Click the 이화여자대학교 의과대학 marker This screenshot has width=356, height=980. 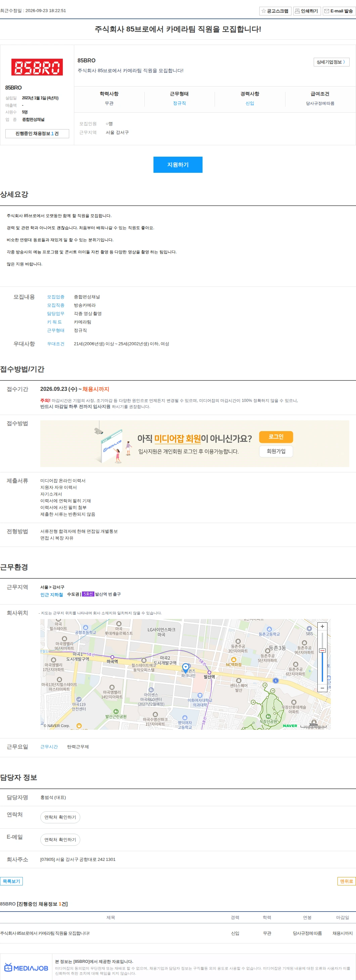point(200,695)
